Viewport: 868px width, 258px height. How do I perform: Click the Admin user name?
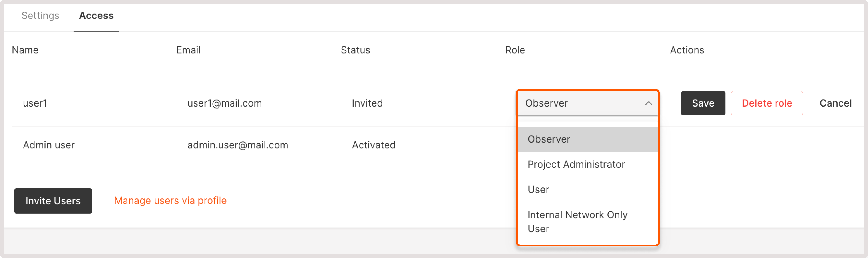[48, 145]
